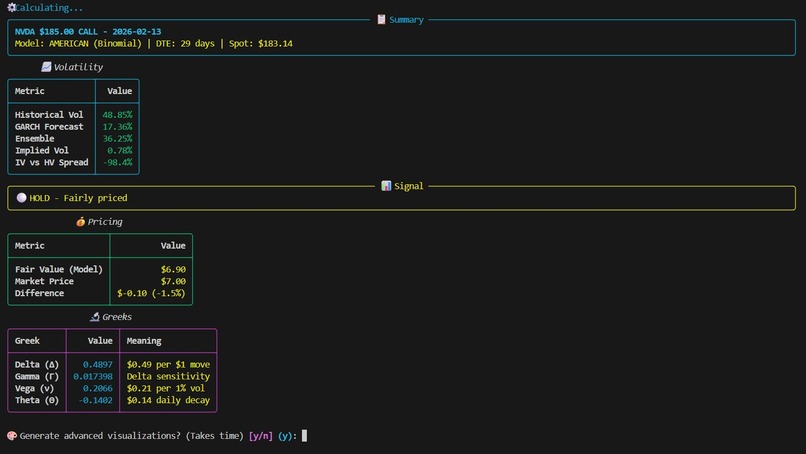The width and height of the screenshot is (806, 454).
Task: Click the Delta sensitivity meaning text
Action: (x=168, y=376)
